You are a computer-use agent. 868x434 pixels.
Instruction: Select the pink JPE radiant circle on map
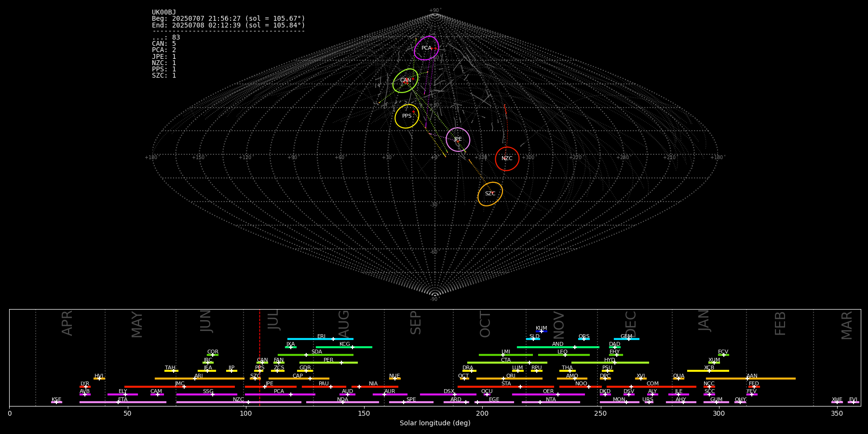click(458, 139)
